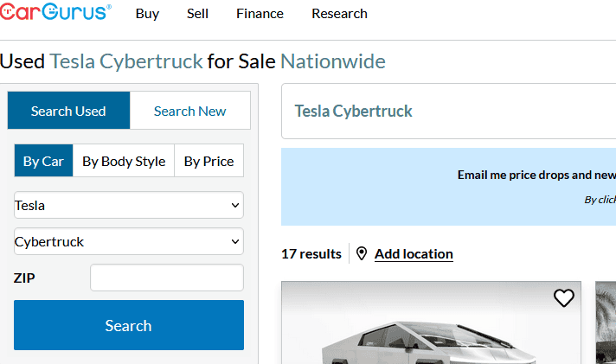This screenshot has height=364, width=616.
Task: Open the Research menu
Action: [339, 14]
